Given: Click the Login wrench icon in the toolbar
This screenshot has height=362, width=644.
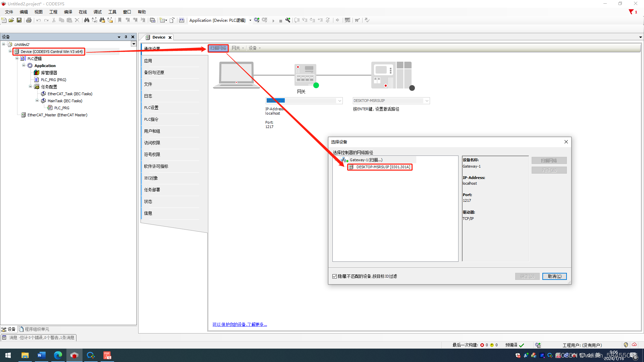Looking at the screenshot, I should 288,20.
